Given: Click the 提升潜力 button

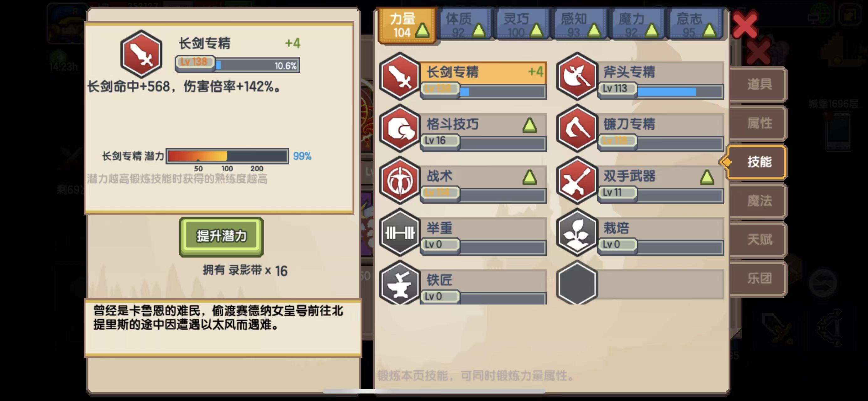Looking at the screenshot, I should (221, 237).
